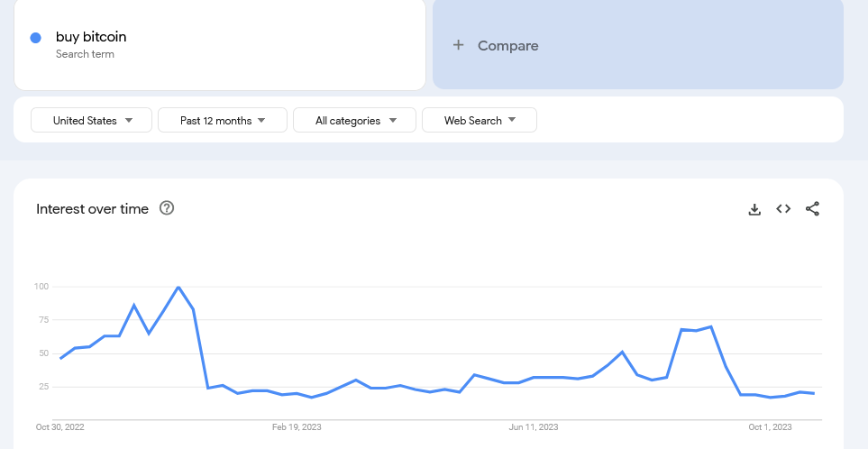Open the Web Search type dropdown
868x449 pixels.
[x=480, y=120]
